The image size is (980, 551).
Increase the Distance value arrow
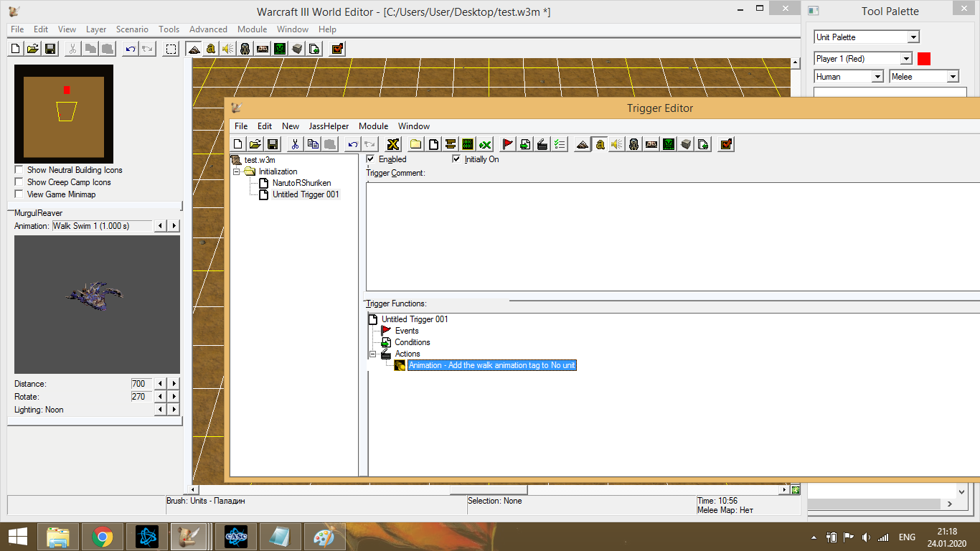174,384
